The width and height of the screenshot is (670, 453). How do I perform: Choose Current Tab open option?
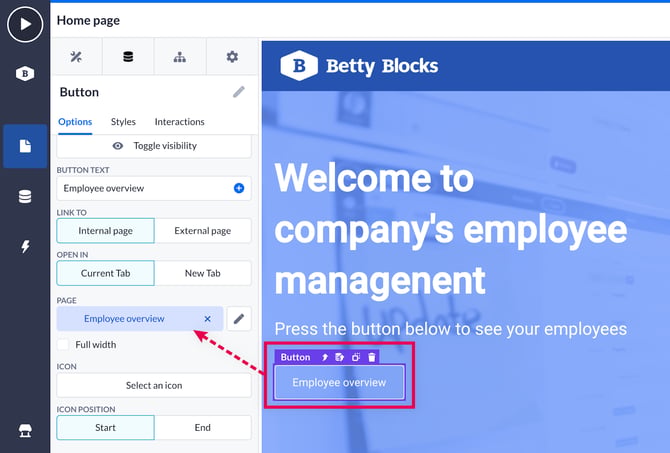point(106,273)
